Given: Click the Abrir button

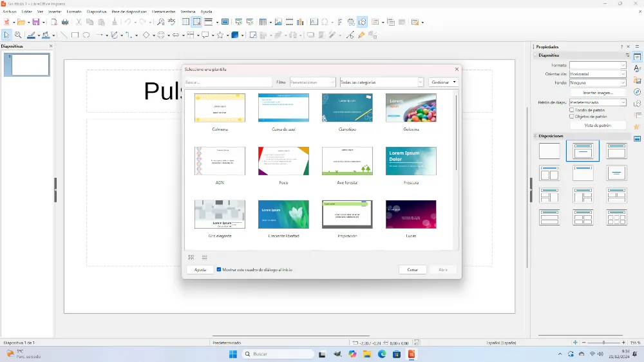Looking at the screenshot, I should click(x=443, y=269).
